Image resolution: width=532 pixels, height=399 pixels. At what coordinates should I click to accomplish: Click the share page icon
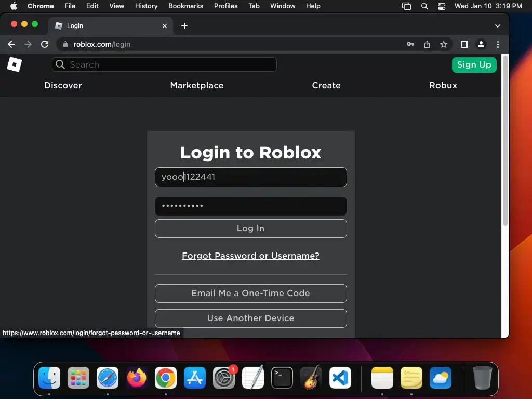point(427,44)
